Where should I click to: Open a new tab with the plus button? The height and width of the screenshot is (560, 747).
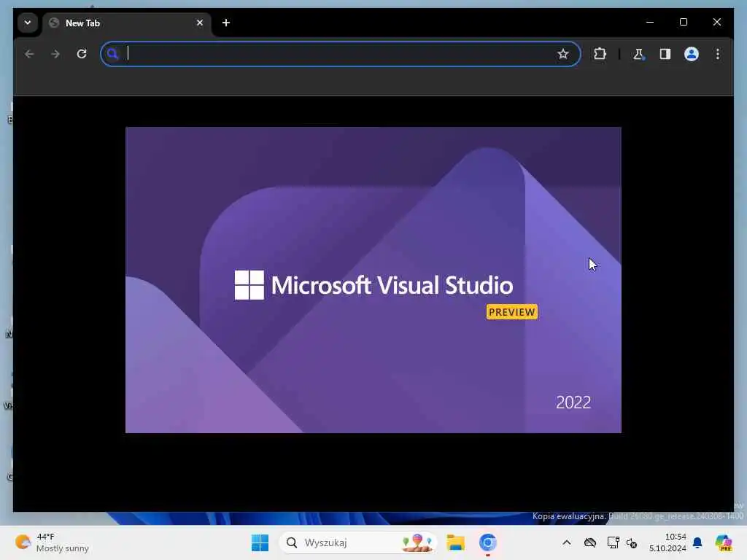226,23
